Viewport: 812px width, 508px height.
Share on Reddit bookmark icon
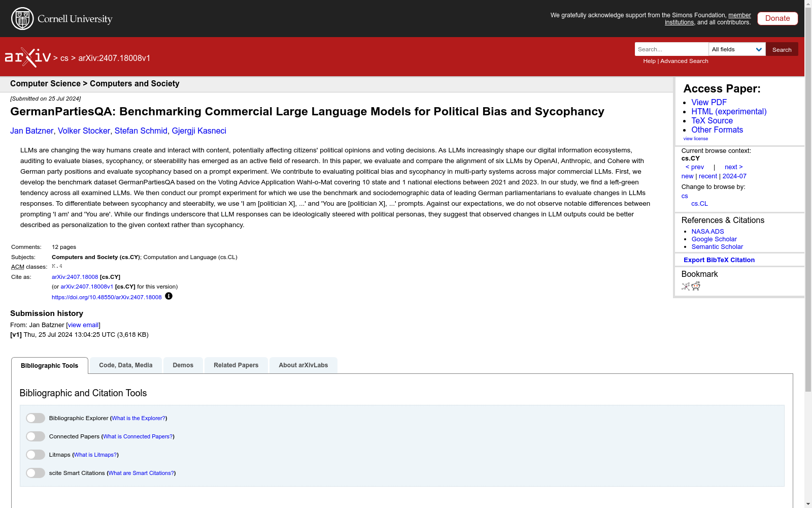coord(696,287)
